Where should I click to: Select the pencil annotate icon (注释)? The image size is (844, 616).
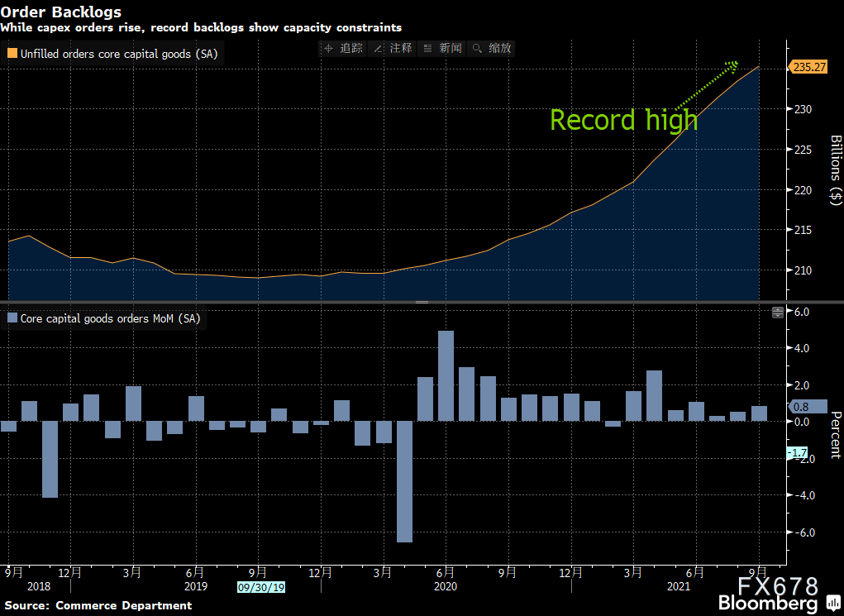coord(378,49)
